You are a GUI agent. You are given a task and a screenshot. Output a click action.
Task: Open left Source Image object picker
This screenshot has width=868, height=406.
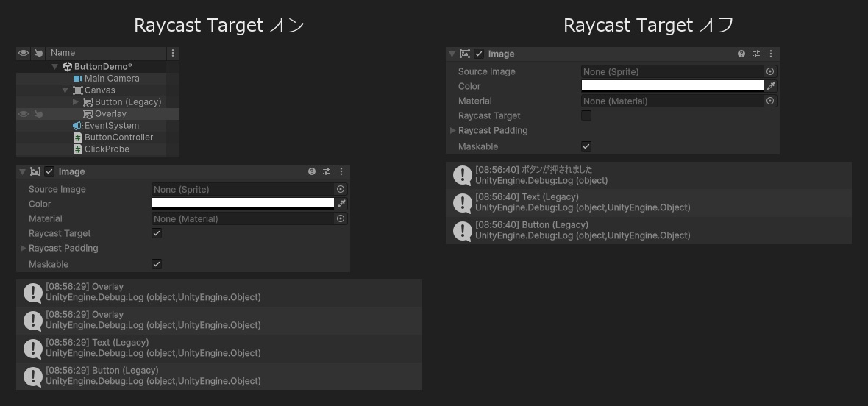(x=341, y=189)
